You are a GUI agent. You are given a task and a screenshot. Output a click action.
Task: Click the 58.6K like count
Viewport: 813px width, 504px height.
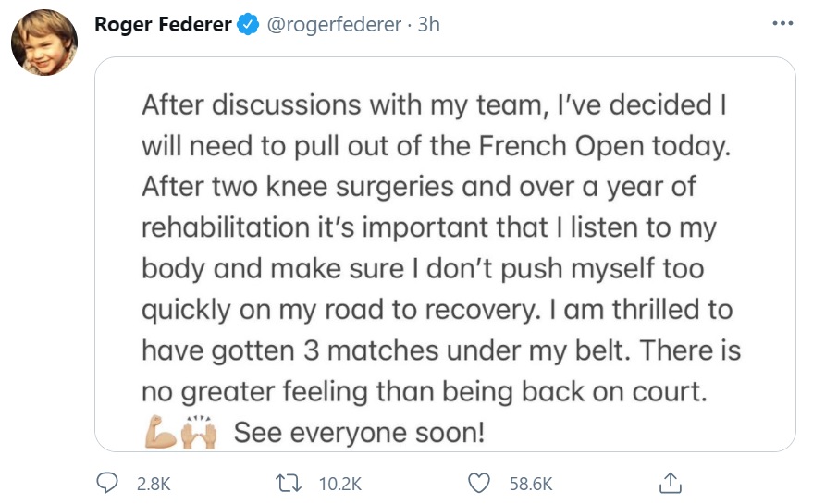[531, 483]
